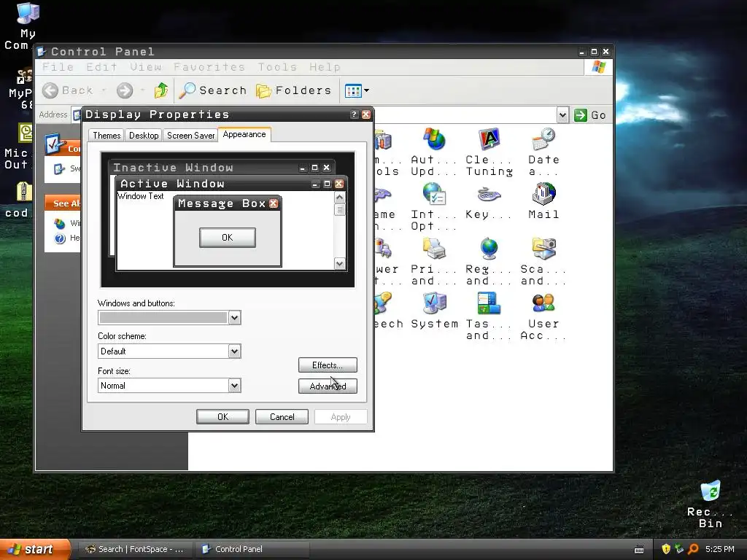Click the Effects... button

coord(328,365)
